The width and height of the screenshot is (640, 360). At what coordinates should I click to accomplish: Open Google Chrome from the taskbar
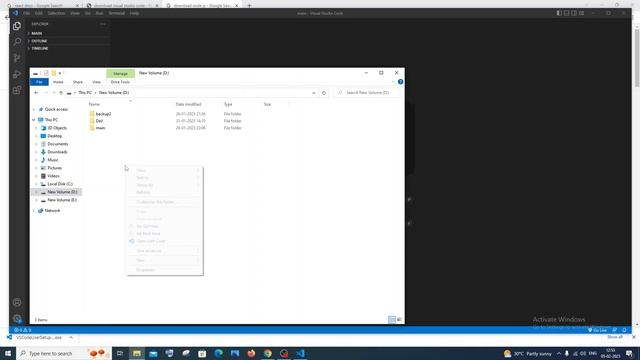click(267, 353)
